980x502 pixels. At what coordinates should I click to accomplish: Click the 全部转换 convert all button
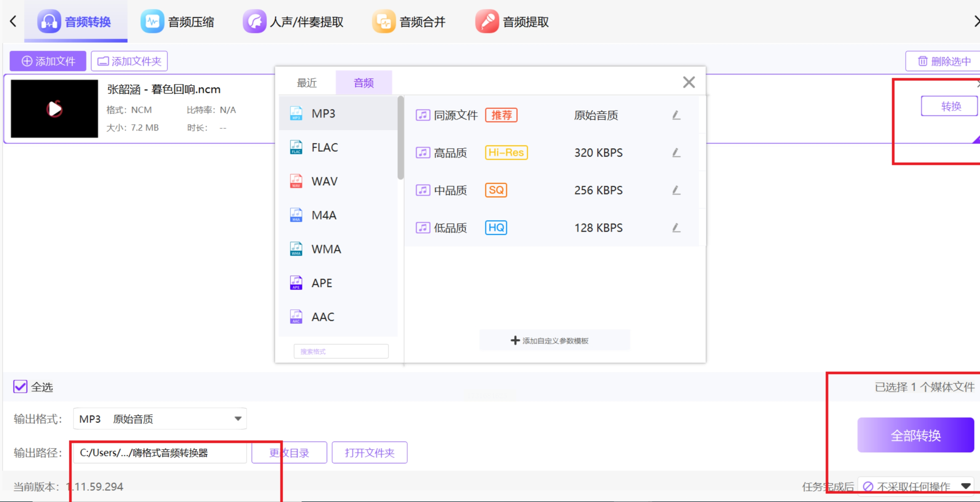tap(916, 435)
